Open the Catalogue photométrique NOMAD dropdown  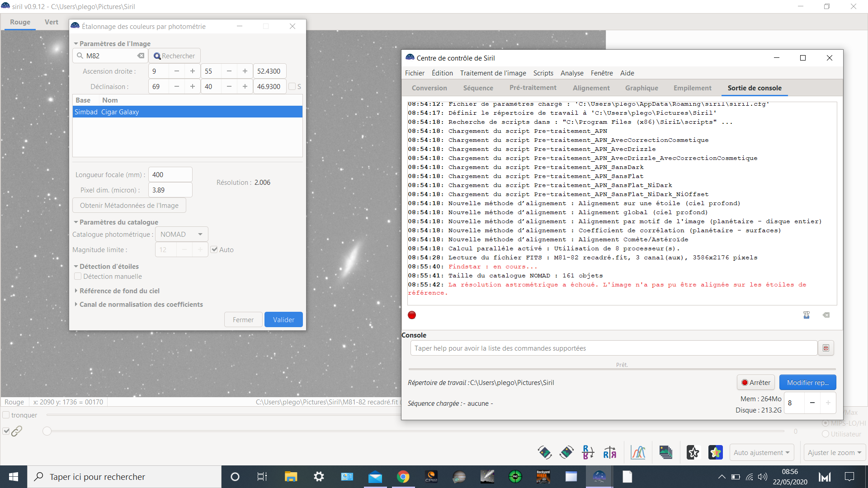[181, 234]
